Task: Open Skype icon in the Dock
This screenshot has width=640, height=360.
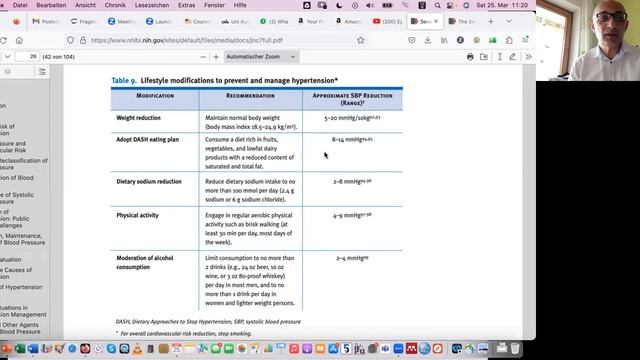Action: (x=111, y=349)
